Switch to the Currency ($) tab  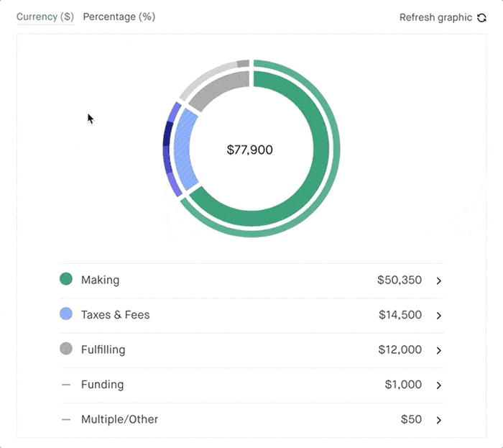45,17
